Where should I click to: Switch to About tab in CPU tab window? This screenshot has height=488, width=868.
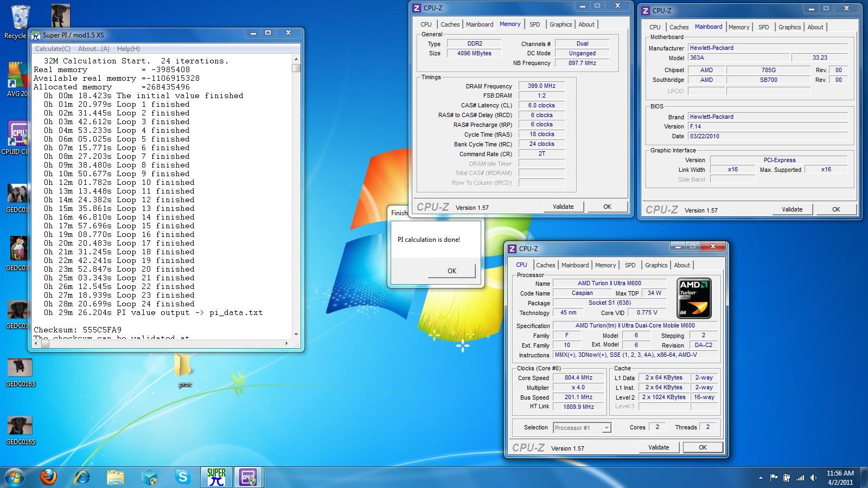[682, 265]
